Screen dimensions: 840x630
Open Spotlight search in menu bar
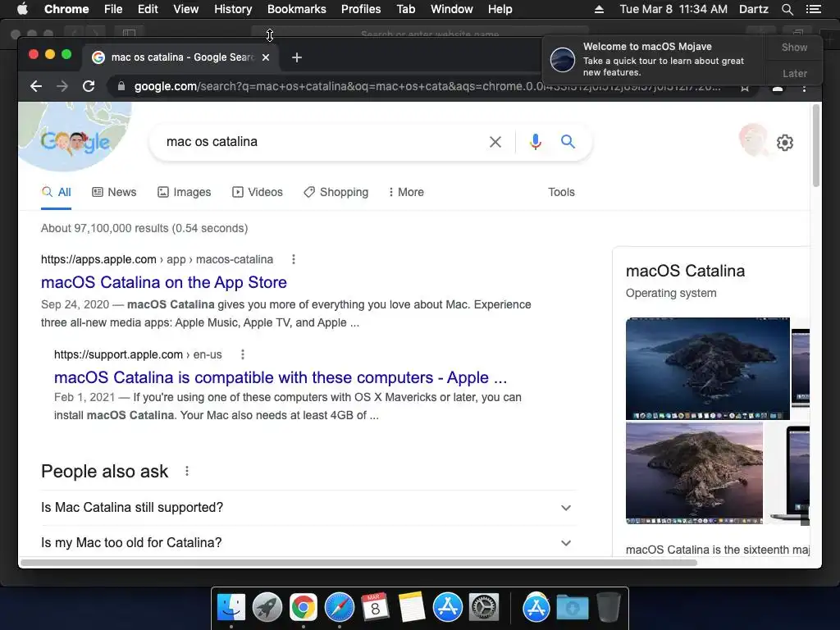[787, 9]
